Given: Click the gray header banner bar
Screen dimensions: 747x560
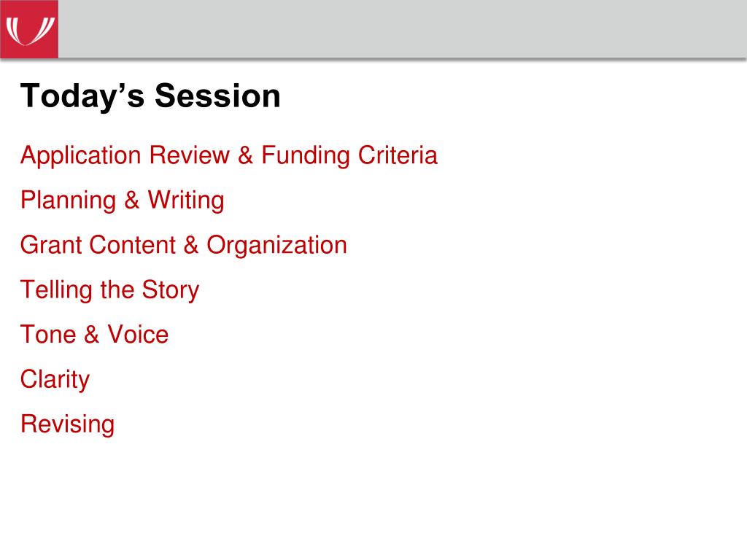Looking at the screenshot, I should [403, 29].
